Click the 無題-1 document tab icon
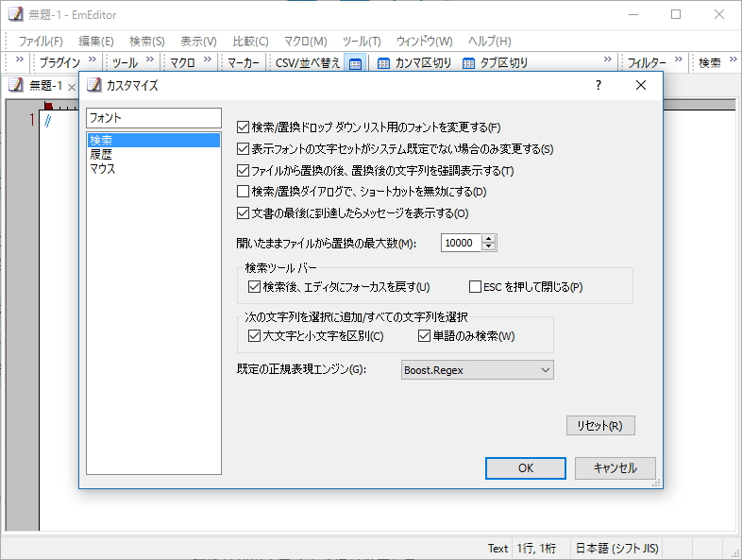 point(16,85)
